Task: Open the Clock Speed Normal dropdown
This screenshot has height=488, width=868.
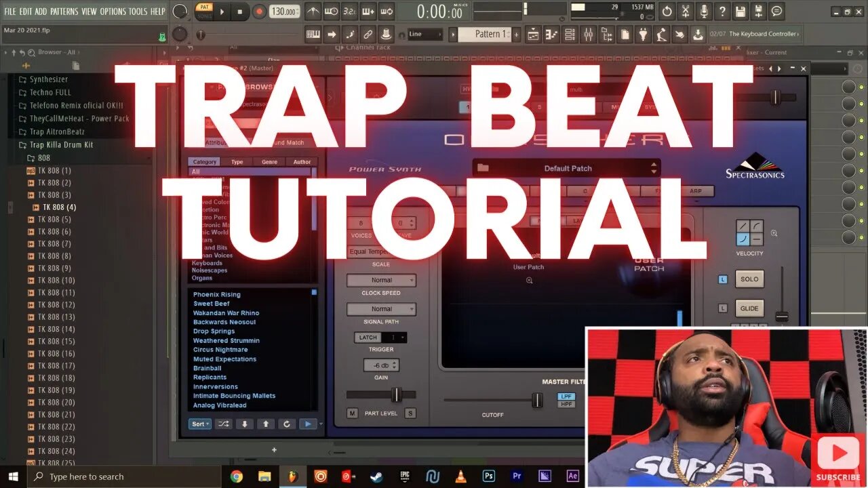Action: tap(381, 280)
